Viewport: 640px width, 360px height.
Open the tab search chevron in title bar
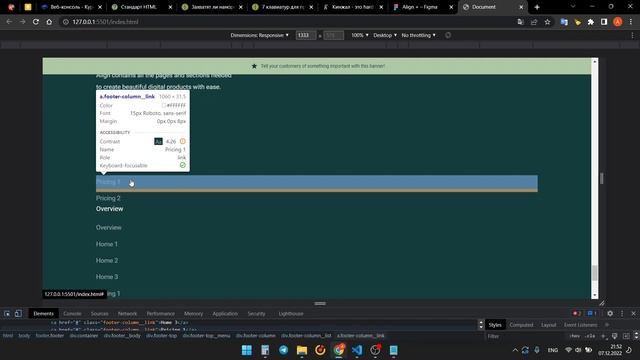coord(573,7)
